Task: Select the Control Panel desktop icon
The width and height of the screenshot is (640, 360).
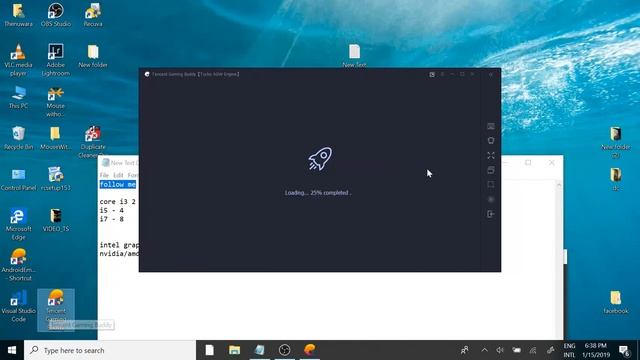Action: pos(18,179)
